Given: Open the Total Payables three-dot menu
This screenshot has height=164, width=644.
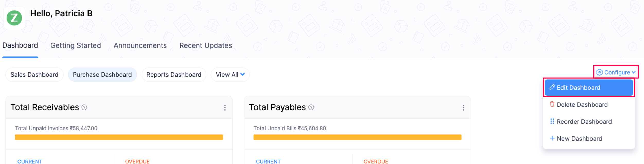Looking at the screenshot, I should 463,108.
